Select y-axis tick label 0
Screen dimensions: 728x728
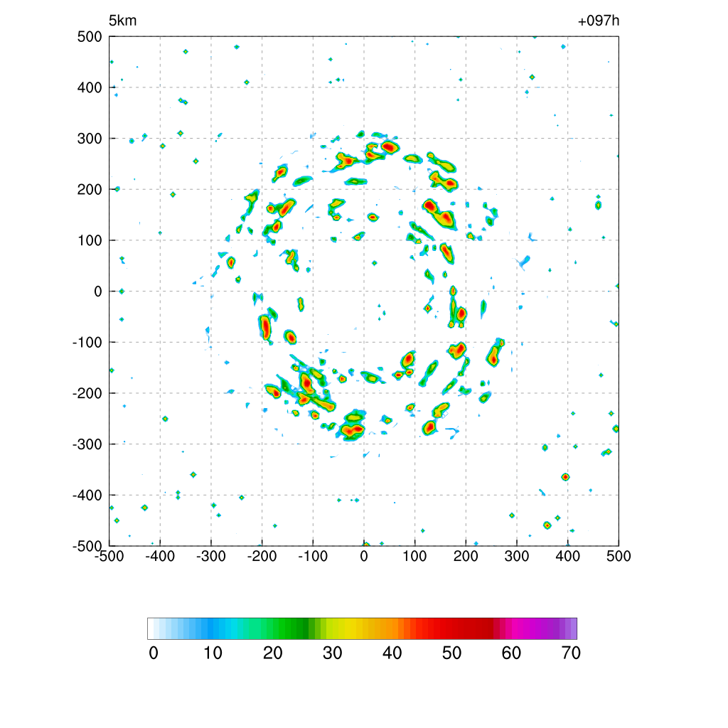[98, 291]
